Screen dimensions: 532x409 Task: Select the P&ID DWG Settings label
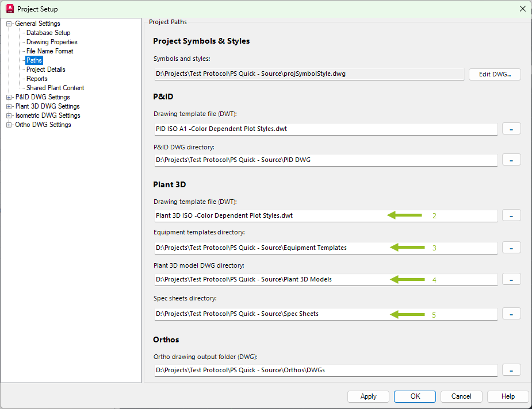(43, 97)
